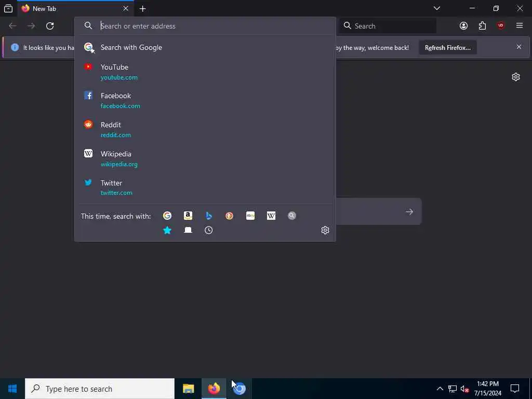Select the Wikipedia suggestion
The image size is (532, 399).
[x=205, y=159]
